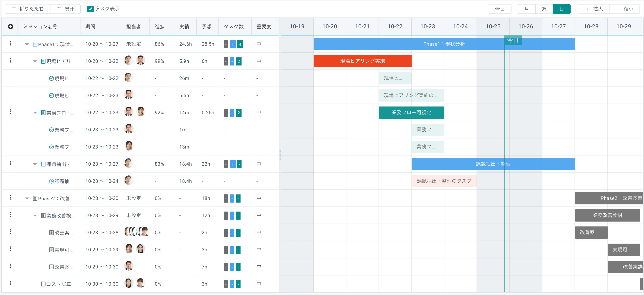Click the 今日 timeline marker
The width and height of the screenshot is (644, 295).
tap(513, 40)
